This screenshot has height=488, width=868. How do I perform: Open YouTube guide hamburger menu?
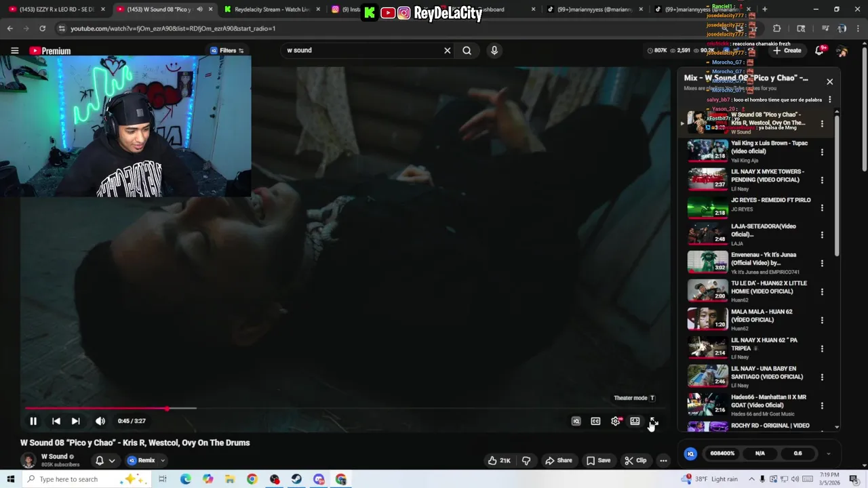tap(14, 50)
